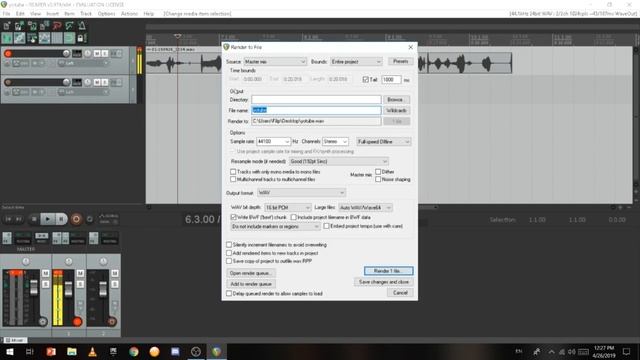Open File Explorer from the taskbar

click(72, 351)
